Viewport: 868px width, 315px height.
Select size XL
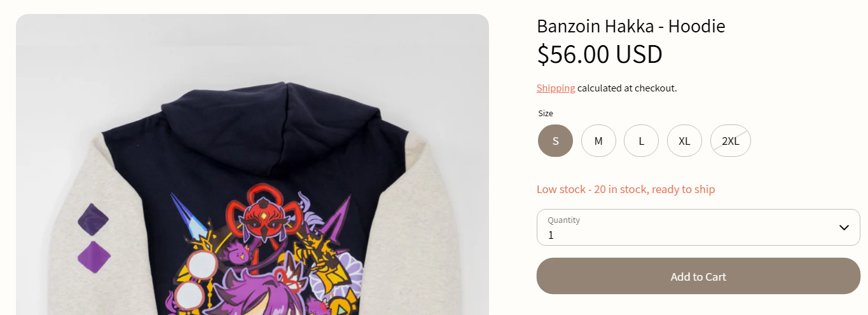[684, 140]
